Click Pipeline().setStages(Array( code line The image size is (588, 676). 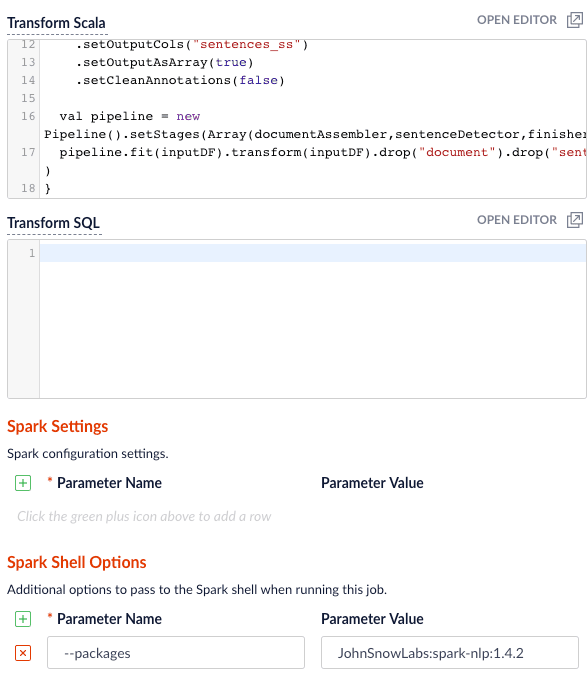click(x=315, y=135)
